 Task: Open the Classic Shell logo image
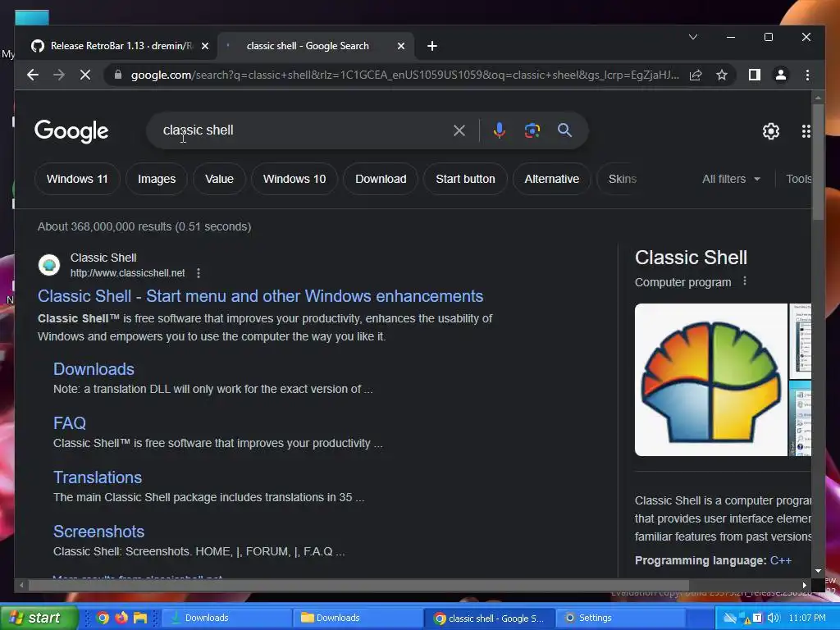pyautogui.click(x=711, y=380)
